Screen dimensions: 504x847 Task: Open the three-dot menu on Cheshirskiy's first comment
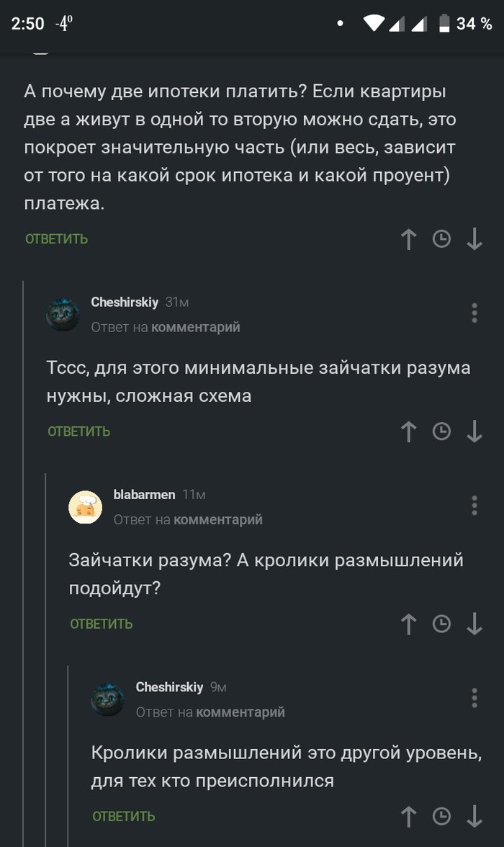[474, 313]
